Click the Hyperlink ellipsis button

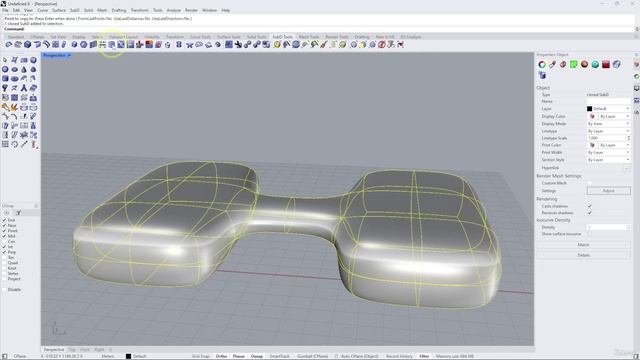(627, 168)
